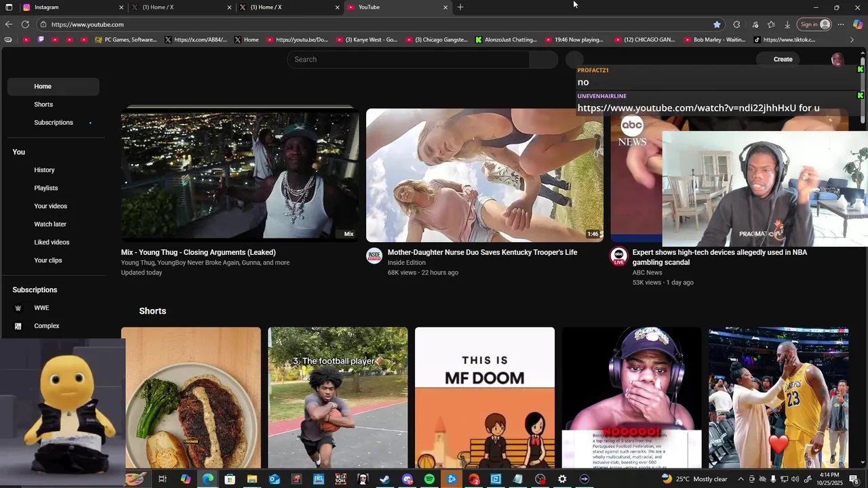Open the PC Games, Software bookmark
This screenshot has height=488, width=868.
pyautogui.click(x=126, y=40)
